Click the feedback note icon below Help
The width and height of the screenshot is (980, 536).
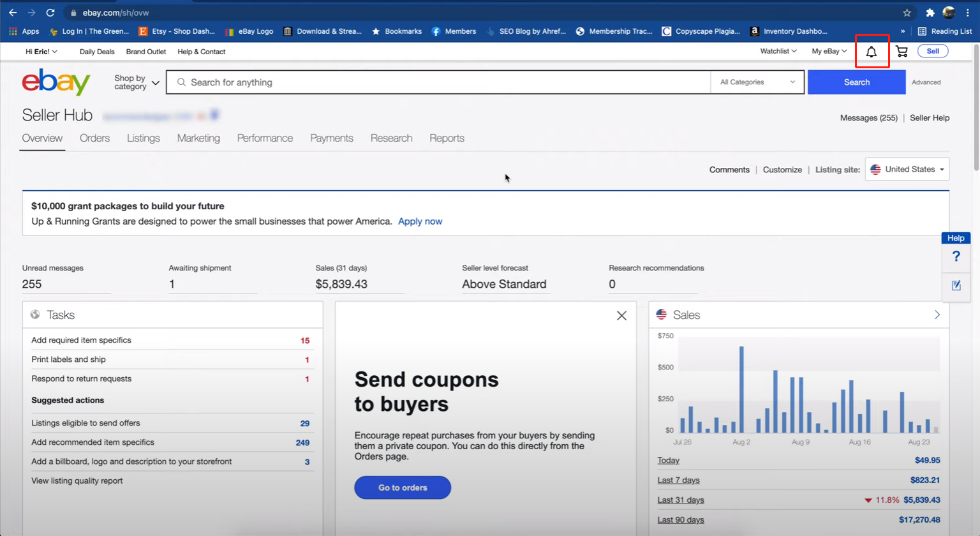[956, 285]
